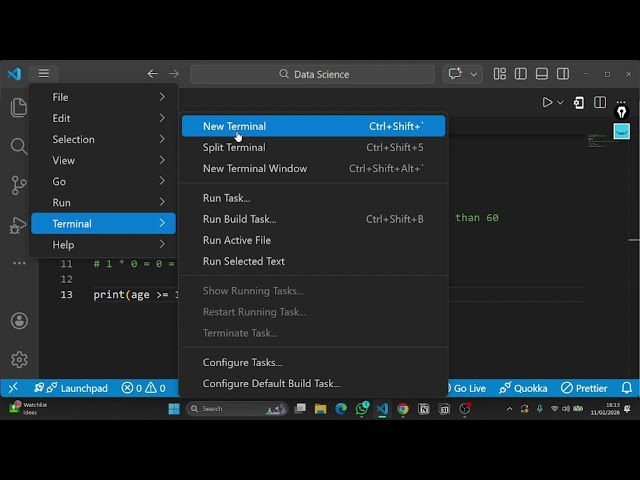640x480 pixels.
Task: Open the hamburger application menu
Action: (x=44, y=73)
